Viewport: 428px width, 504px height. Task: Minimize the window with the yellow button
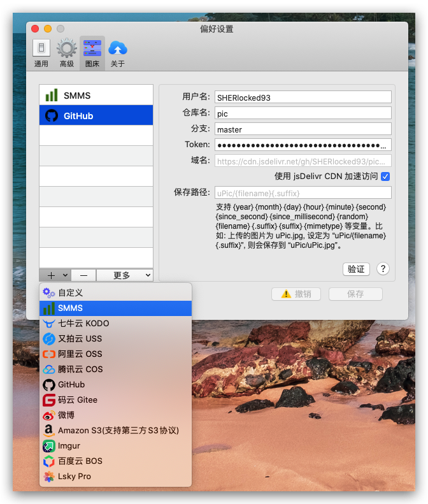(48, 29)
